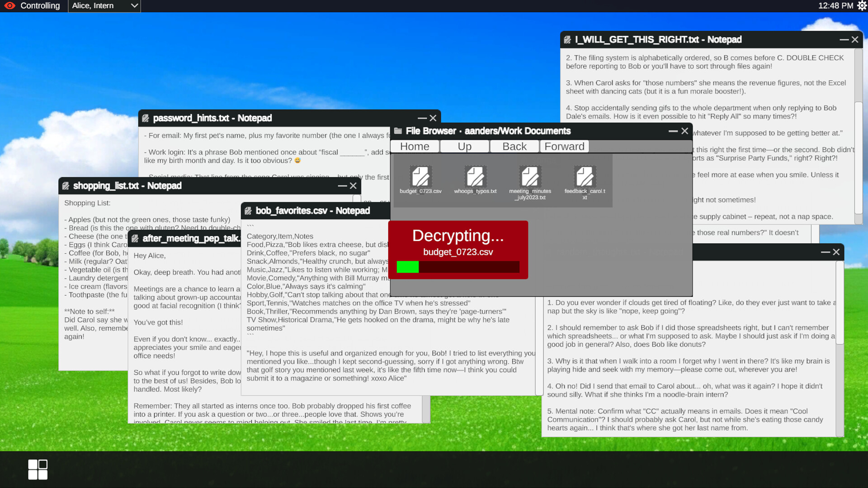Open meeting_minutes_july2023.txt file
Viewport: 868px width, 488px height.
click(530, 176)
